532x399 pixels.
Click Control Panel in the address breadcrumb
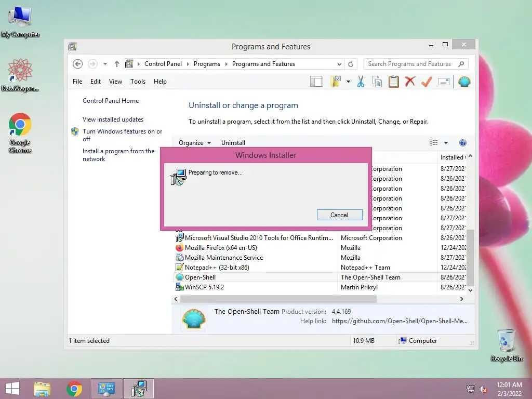click(163, 64)
